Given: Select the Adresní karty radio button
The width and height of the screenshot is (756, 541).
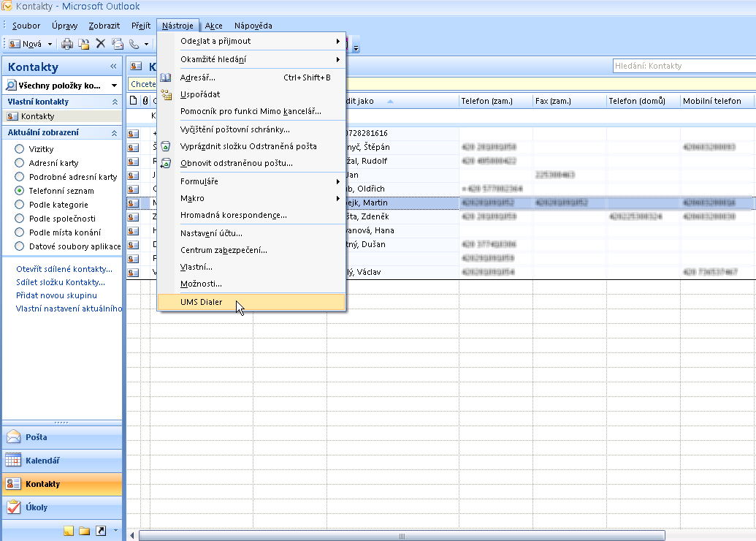Looking at the screenshot, I should [19, 162].
